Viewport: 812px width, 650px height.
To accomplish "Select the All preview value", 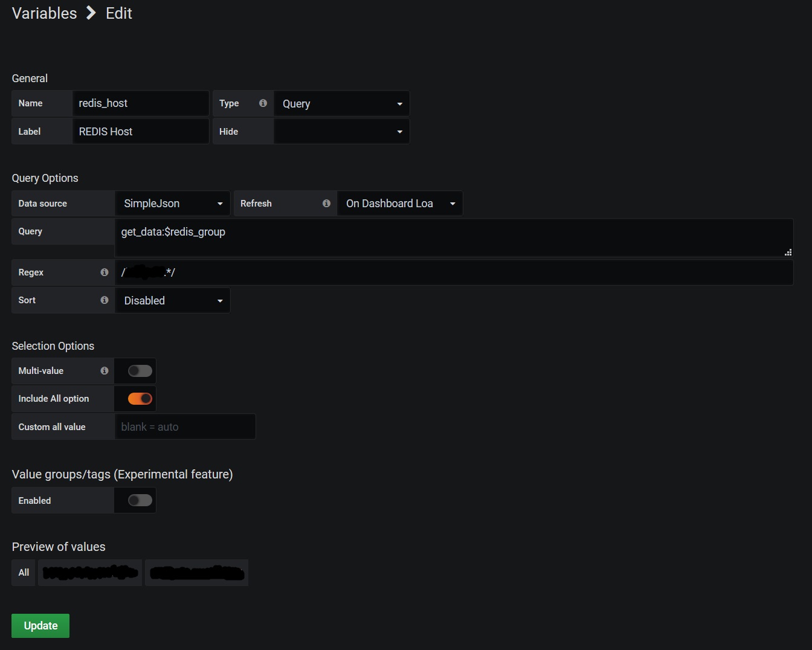I will click(23, 572).
